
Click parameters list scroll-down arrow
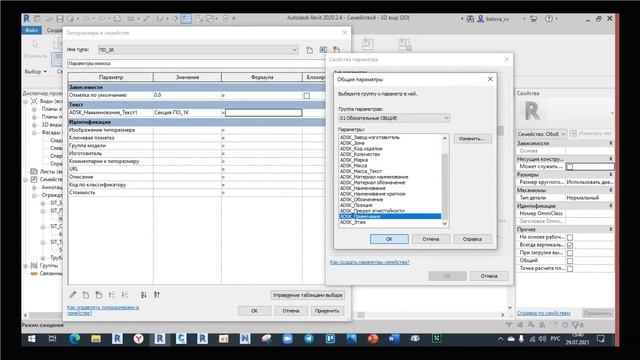(x=445, y=224)
